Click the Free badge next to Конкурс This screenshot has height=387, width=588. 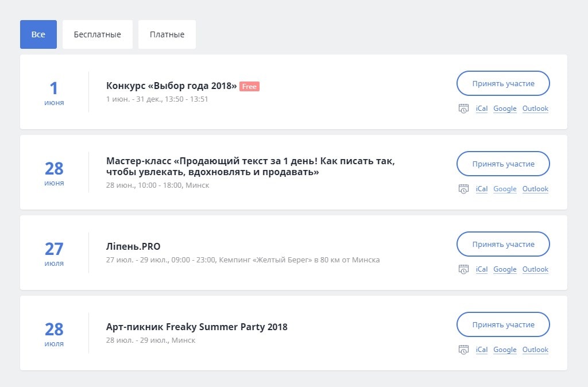(x=249, y=87)
